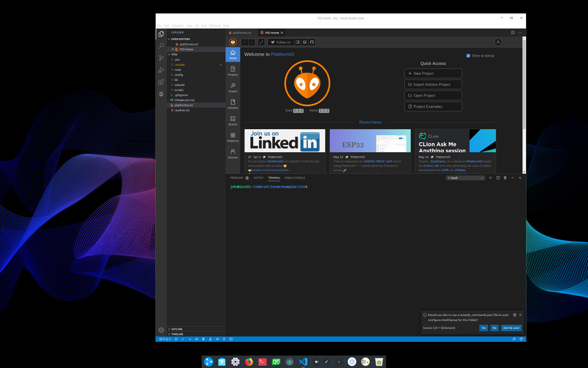Expand the code folder

196,69
